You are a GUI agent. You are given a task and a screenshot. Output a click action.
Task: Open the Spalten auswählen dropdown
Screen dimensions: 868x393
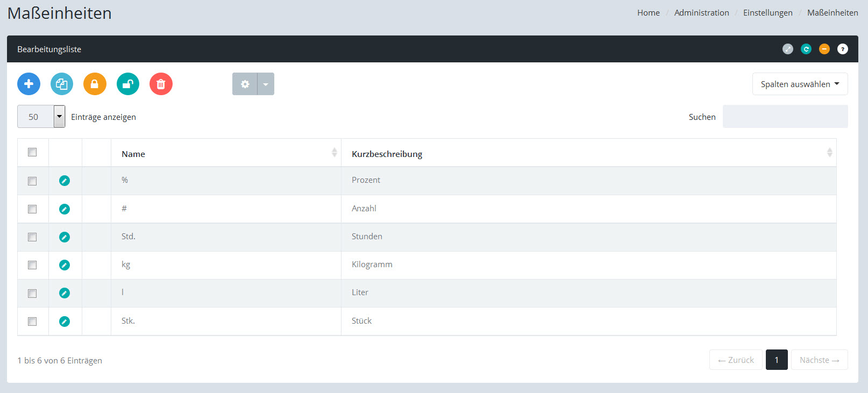click(x=800, y=84)
